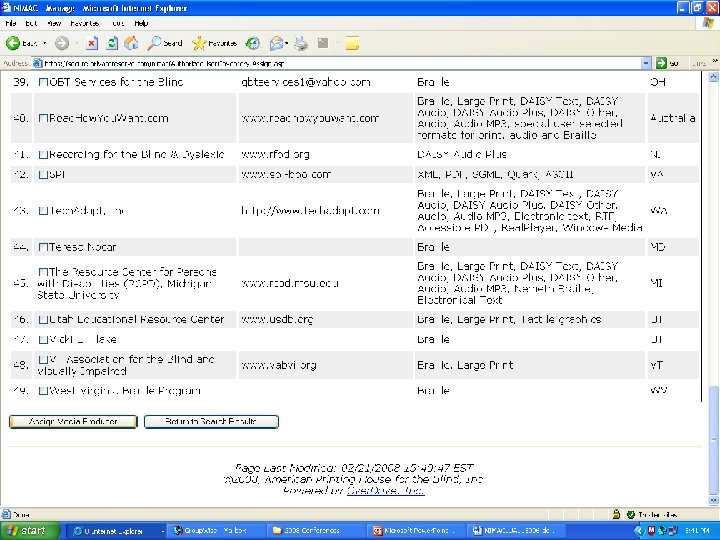Click the Trusted sites zone icon
The width and height of the screenshot is (720, 540).
click(x=631, y=514)
